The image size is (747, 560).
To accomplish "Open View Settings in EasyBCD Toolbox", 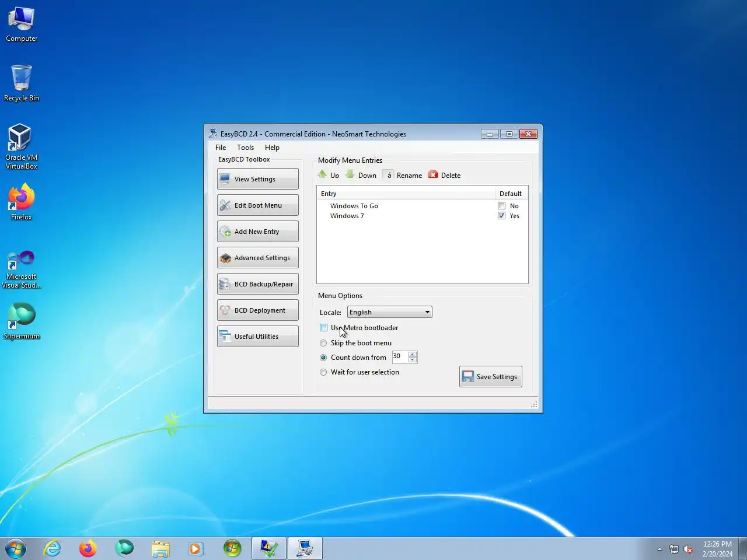I will tap(257, 179).
